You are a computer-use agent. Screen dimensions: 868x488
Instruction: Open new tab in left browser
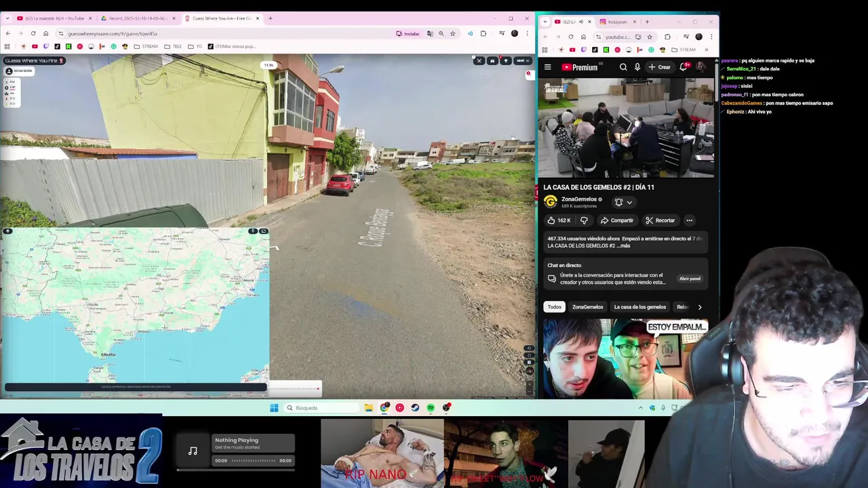pyautogui.click(x=270, y=18)
